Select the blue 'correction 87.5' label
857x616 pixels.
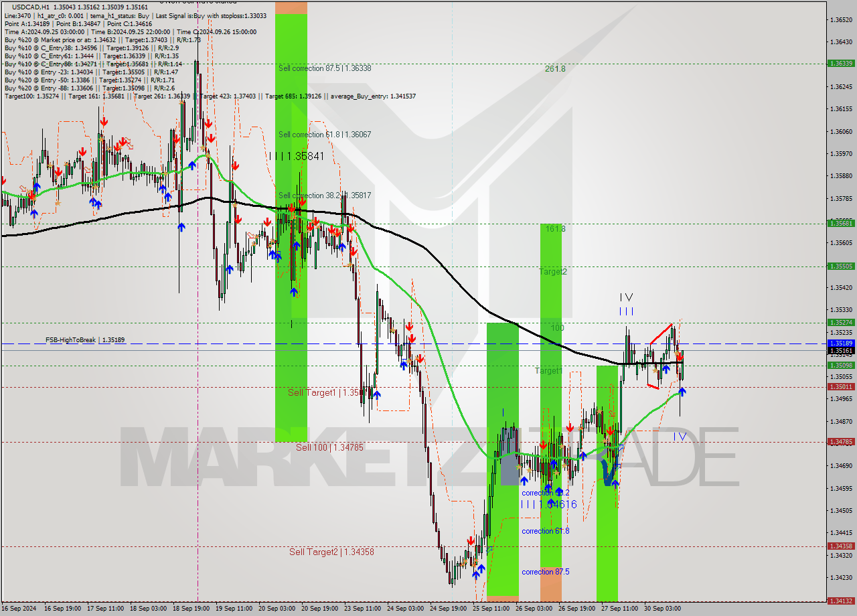coord(546,572)
